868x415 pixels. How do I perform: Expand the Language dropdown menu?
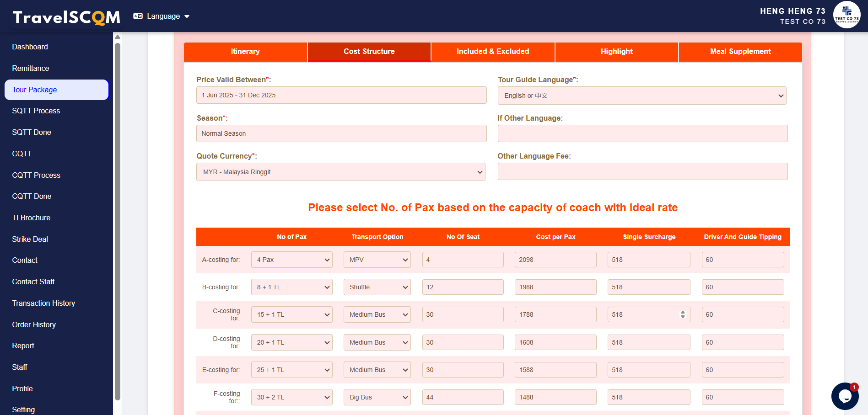tap(162, 16)
